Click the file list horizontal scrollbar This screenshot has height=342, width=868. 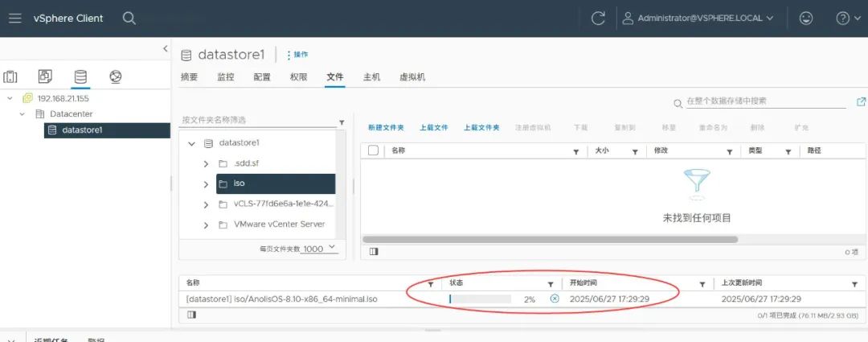[550, 240]
